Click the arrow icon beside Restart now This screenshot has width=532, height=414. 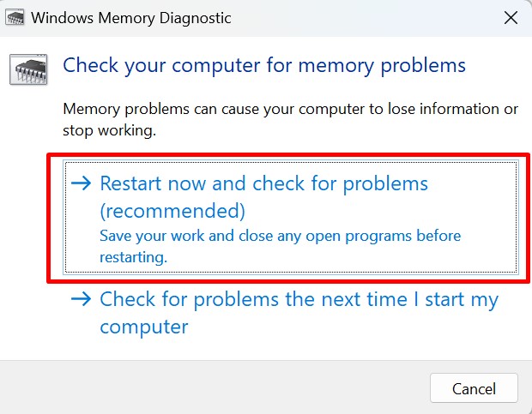tap(82, 183)
